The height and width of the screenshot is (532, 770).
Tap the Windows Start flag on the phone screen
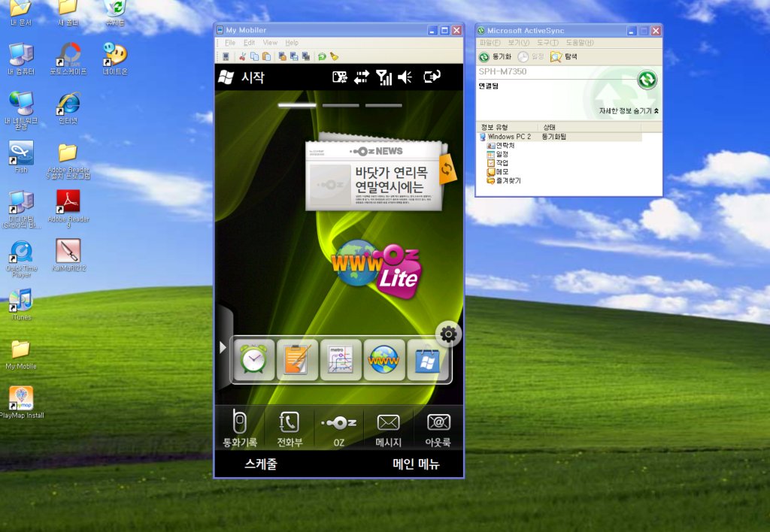coord(226,77)
